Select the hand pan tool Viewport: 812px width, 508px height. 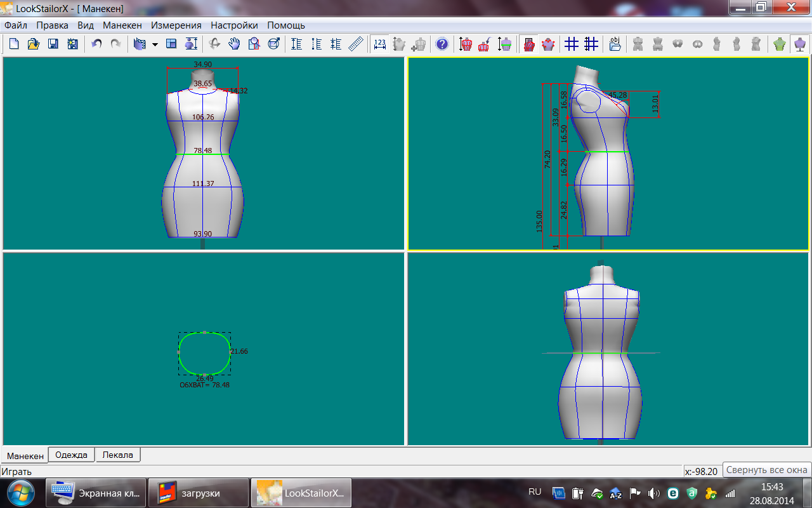235,44
